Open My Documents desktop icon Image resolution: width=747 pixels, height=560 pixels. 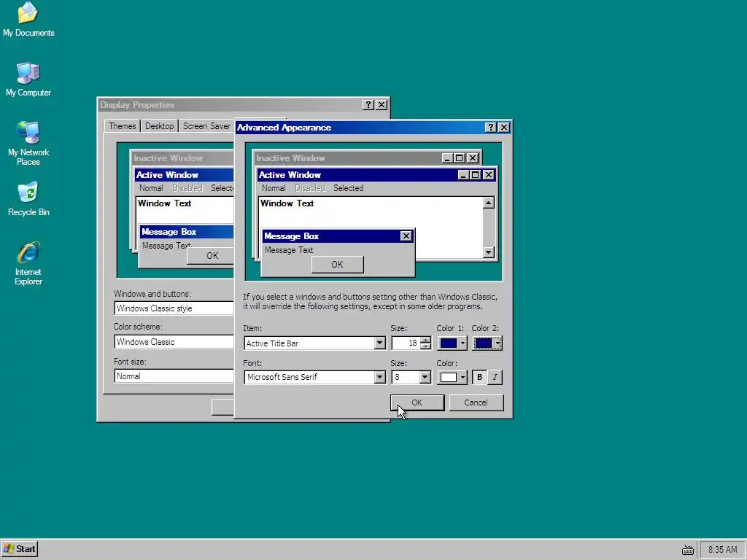[28, 19]
